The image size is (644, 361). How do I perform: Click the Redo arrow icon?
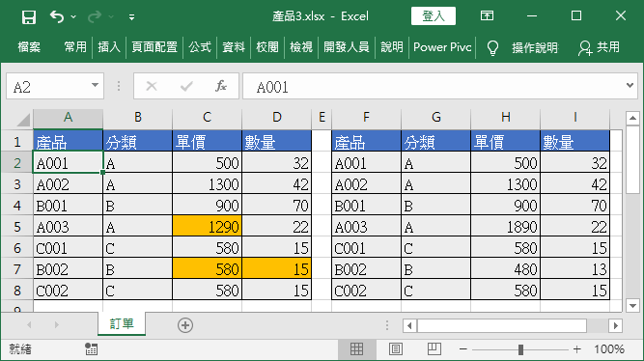(95, 16)
